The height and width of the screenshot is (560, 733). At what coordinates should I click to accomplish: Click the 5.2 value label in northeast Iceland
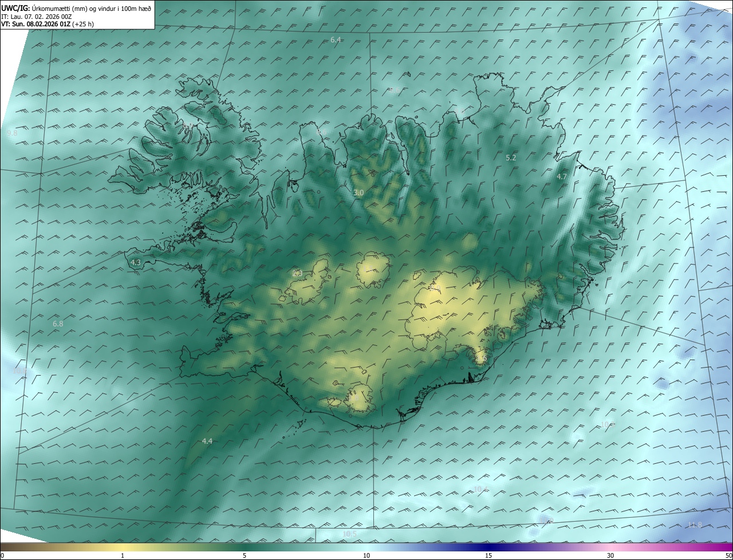click(x=511, y=157)
